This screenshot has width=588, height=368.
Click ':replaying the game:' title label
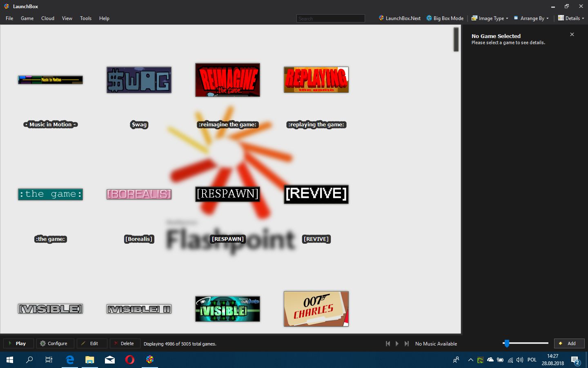(316, 125)
